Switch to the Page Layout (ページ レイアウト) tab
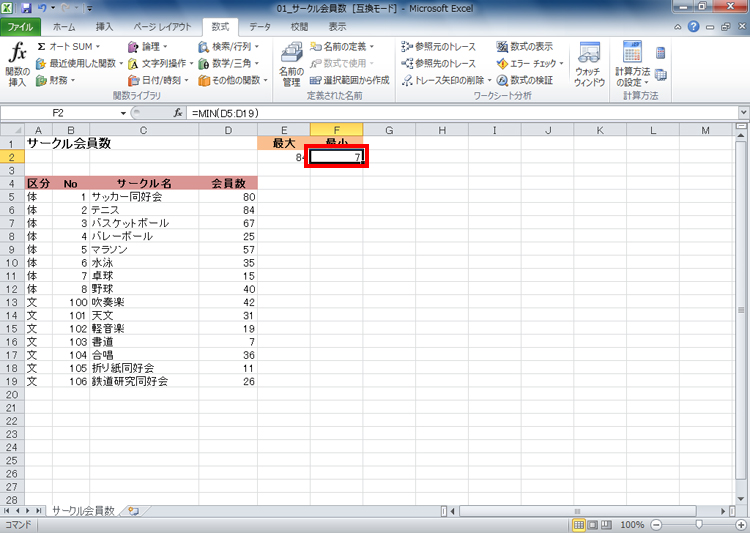This screenshot has width=750, height=533. (x=162, y=27)
